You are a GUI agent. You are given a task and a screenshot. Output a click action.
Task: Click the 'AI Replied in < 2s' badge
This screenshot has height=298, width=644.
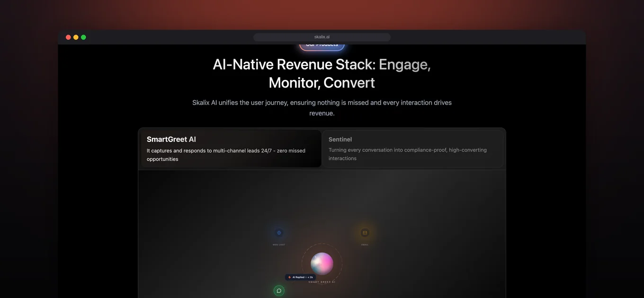pos(300,277)
